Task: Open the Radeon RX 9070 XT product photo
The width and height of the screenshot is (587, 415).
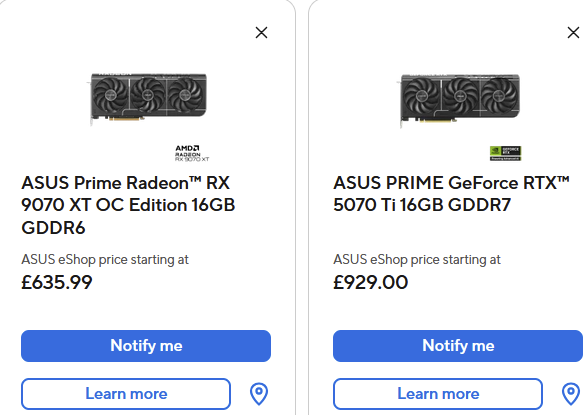Action: coord(148,98)
